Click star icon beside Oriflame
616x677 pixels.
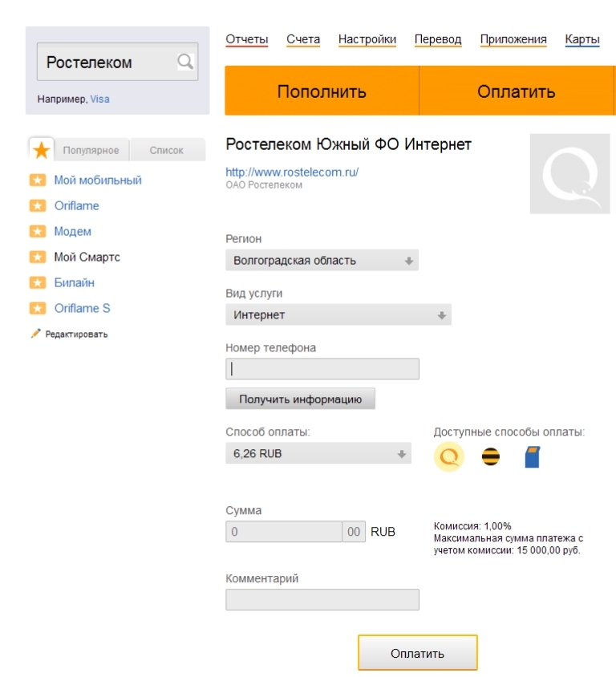[x=38, y=205]
